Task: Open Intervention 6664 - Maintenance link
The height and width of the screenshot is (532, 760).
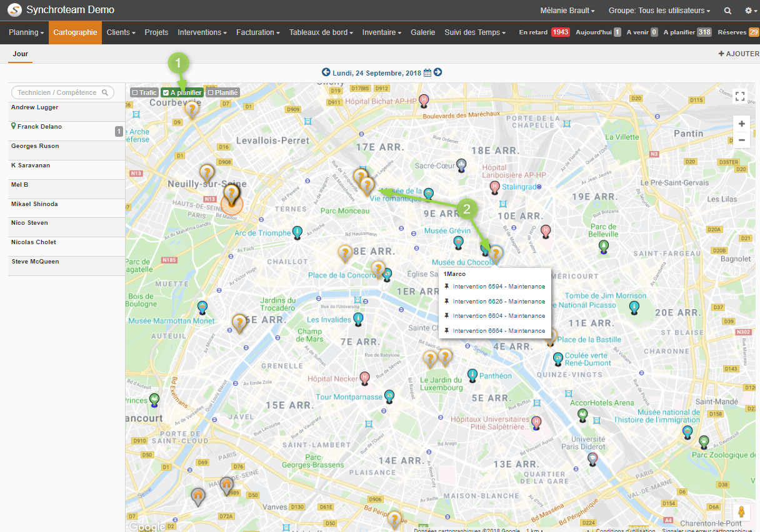Action: pyautogui.click(x=499, y=331)
